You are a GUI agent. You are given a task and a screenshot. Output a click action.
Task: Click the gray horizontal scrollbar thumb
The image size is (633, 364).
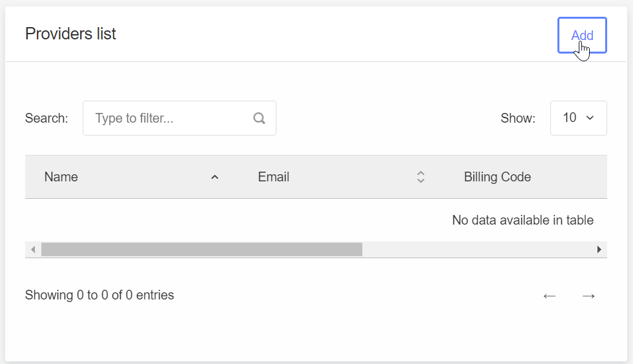[x=202, y=249]
